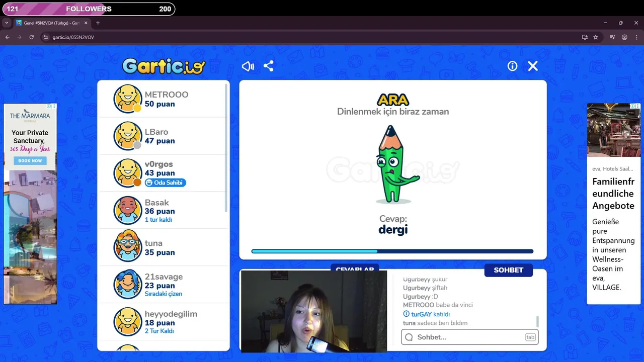Image resolution: width=644 pixels, height=362 pixels.
Task: Click the chat messages scrollbar
Action: point(537,321)
